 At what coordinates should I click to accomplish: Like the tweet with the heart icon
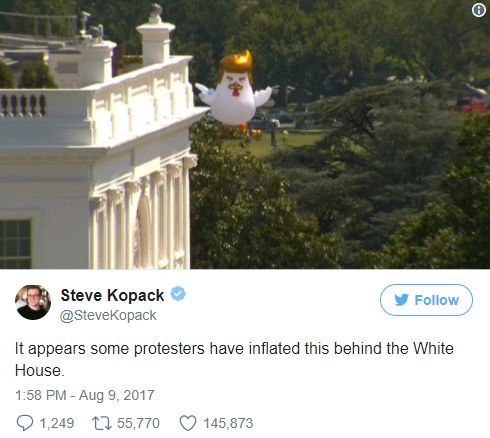coord(188,423)
